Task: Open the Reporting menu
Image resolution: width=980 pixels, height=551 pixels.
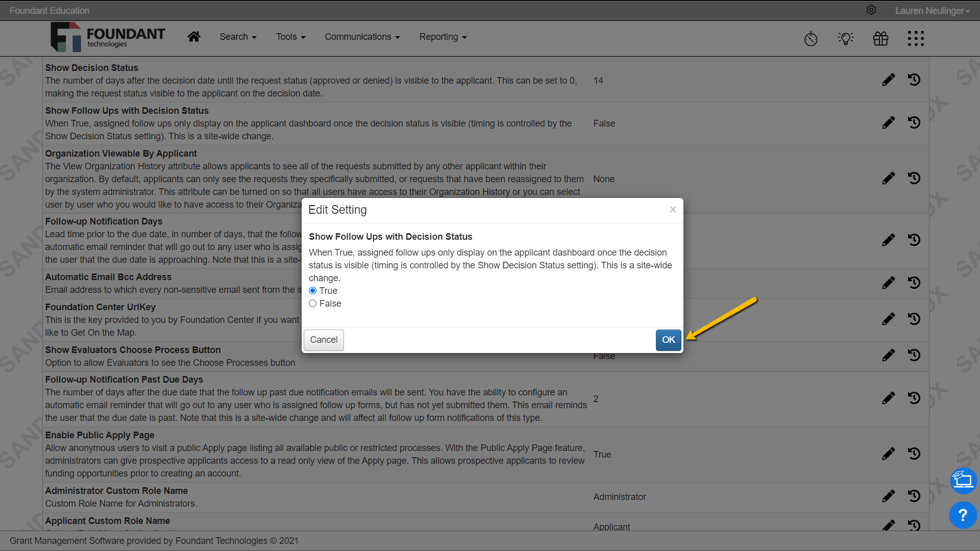Action: pos(443,37)
